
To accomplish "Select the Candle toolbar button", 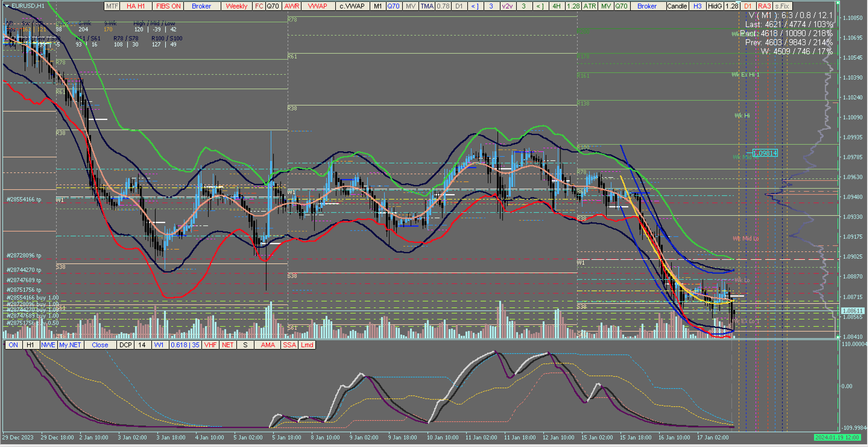I will (x=677, y=6).
